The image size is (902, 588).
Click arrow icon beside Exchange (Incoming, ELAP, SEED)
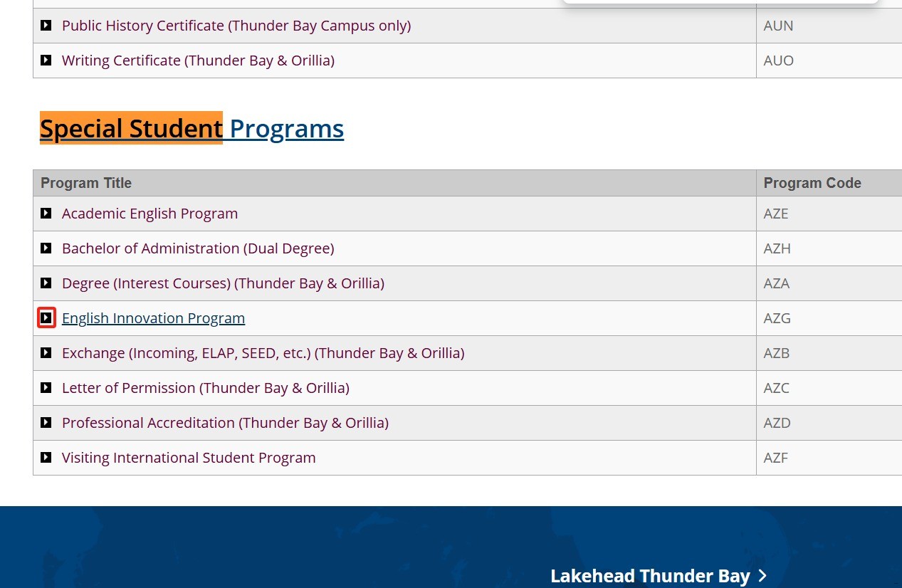point(46,353)
